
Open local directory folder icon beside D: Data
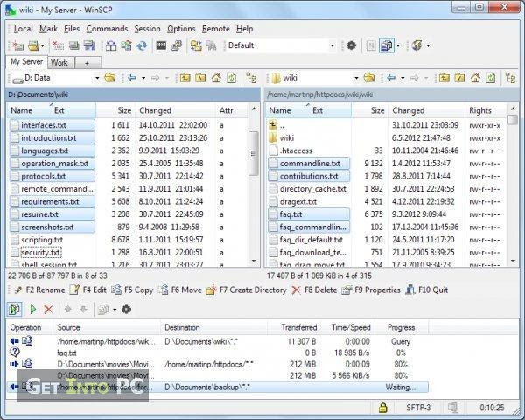coord(110,78)
